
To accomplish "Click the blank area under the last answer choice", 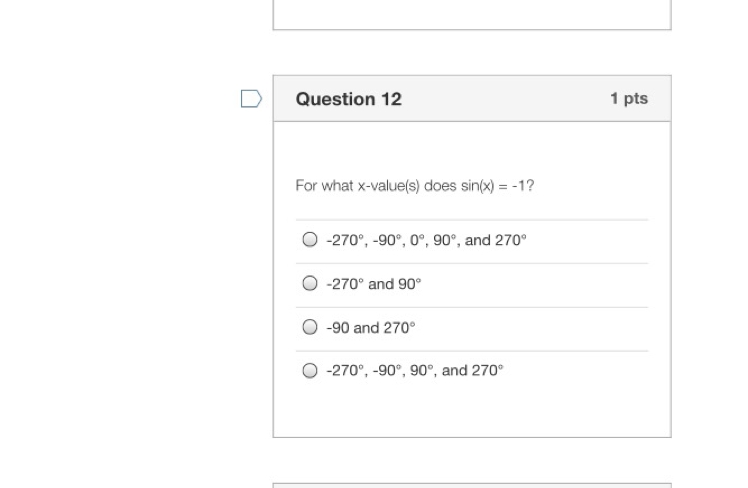I will (x=472, y=410).
